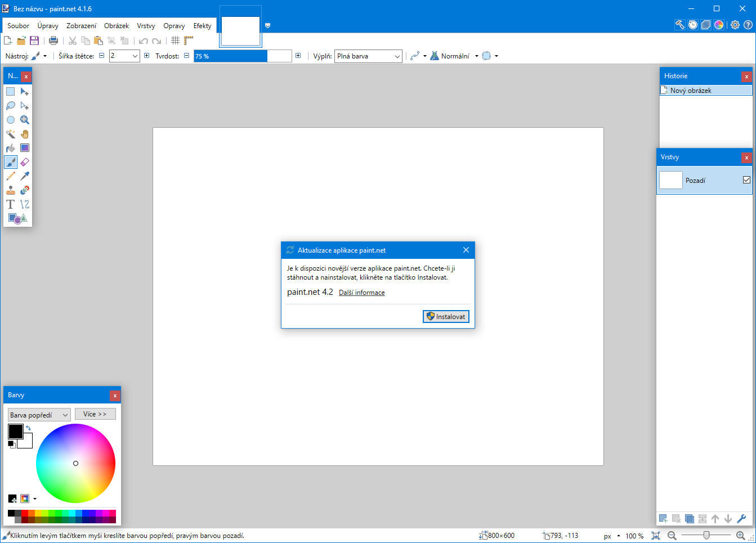Toggle the Tools window visibility

pos(680,25)
